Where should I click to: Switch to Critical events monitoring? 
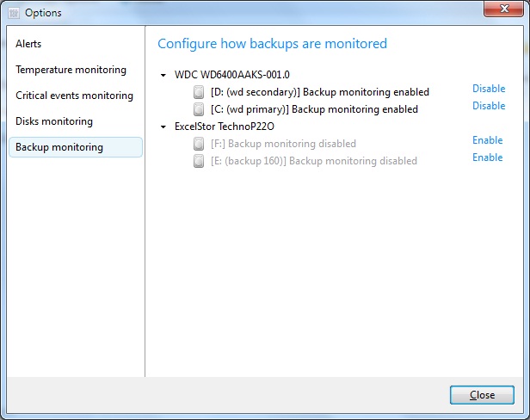[x=76, y=96]
